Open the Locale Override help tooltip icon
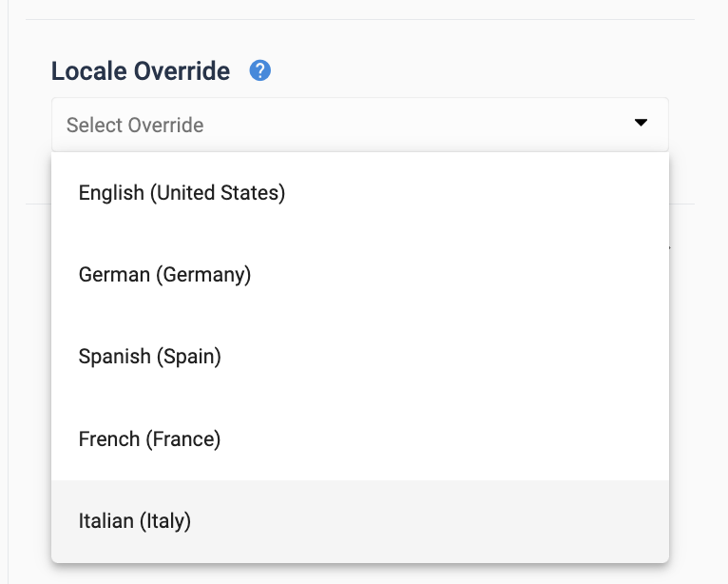 tap(260, 70)
